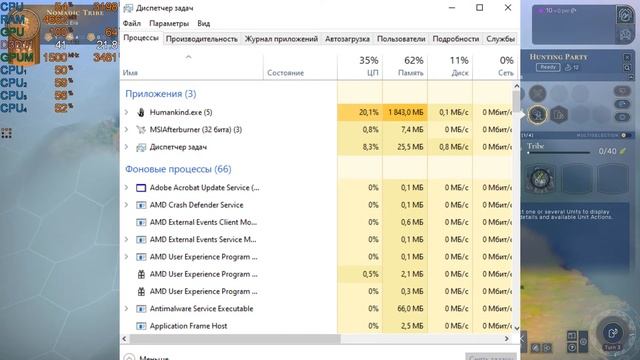Click the AMD External Events Client icon
The width and height of the screenshot is (640, 360).
click(141, 222)
